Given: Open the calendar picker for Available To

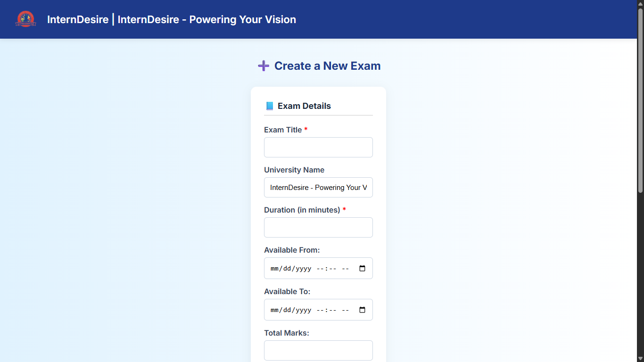Looking at the screenshot, I should 362,310.
